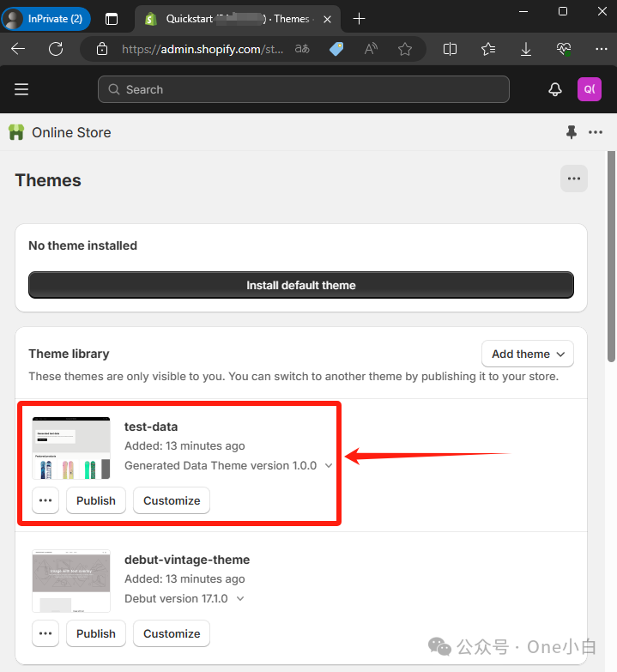The height and width of the screenshot is (672, 617).
Task: Click the test-data theme name
Action: [x=151, y=427]
